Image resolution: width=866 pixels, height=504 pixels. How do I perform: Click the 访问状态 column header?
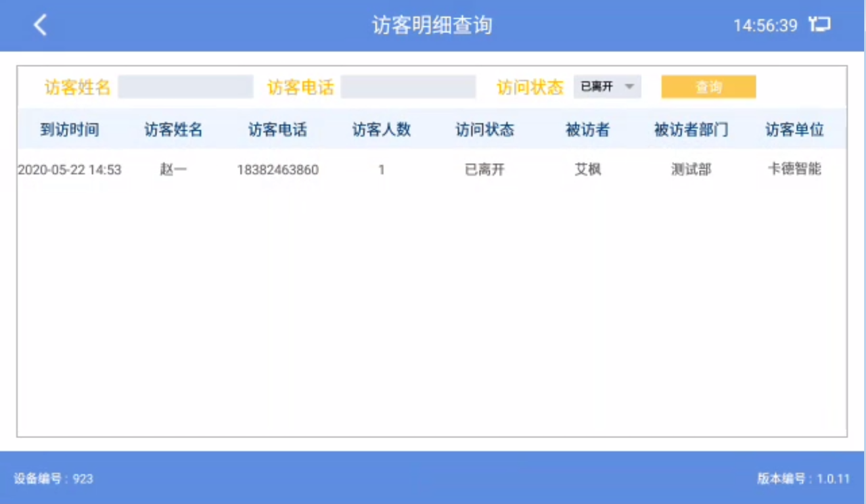pyautogui.click(x=485, y=129)
